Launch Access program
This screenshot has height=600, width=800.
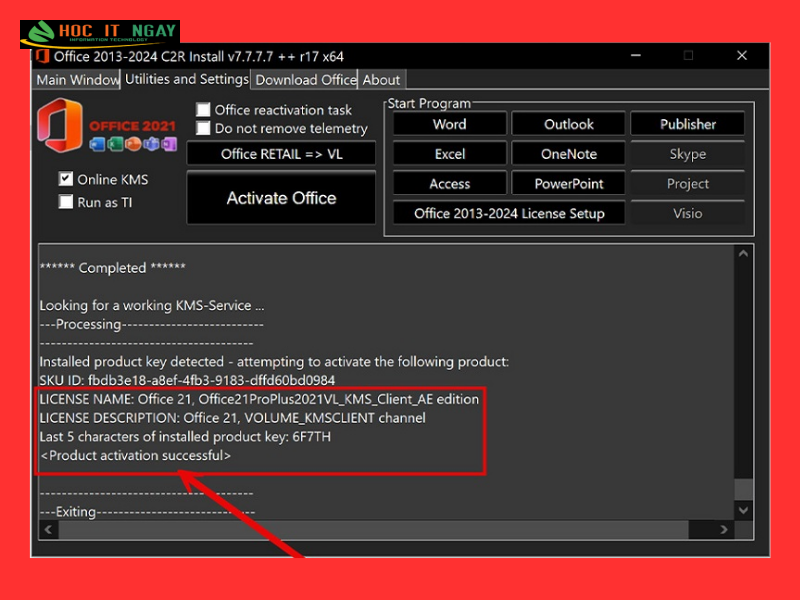[449, 184]
